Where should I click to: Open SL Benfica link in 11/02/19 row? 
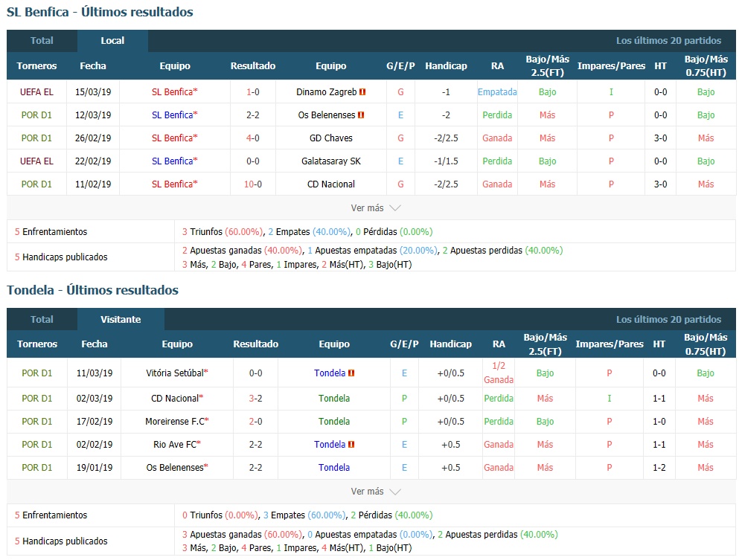point(175,184)
